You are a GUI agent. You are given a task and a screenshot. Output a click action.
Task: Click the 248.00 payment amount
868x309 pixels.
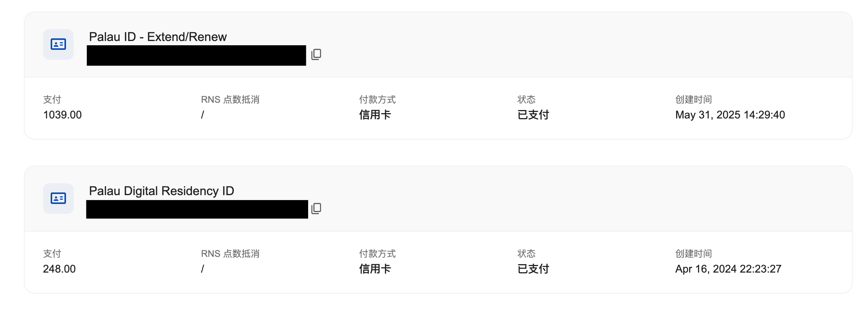(x=59, y=269)
